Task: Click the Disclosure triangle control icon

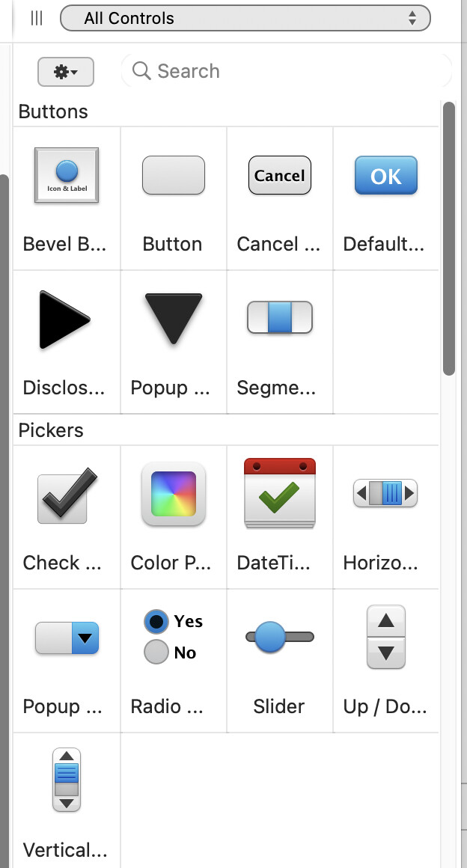Action: (64, 320)
